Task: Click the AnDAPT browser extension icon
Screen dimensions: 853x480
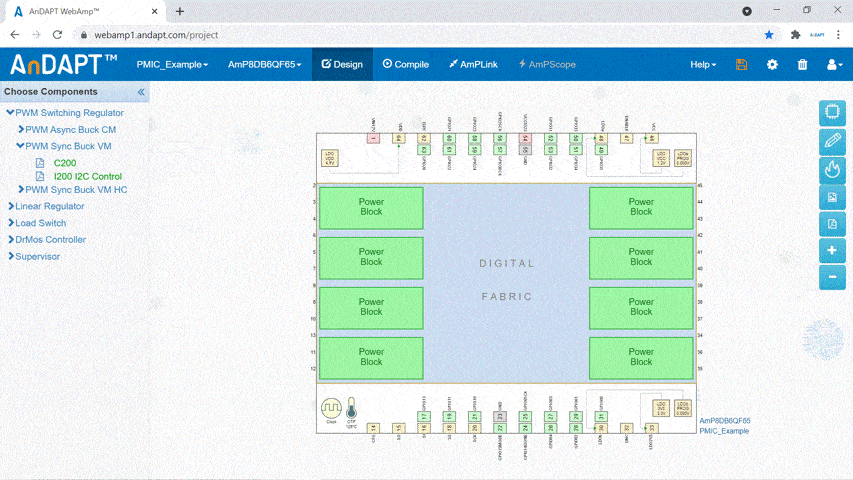Action: 817,35
